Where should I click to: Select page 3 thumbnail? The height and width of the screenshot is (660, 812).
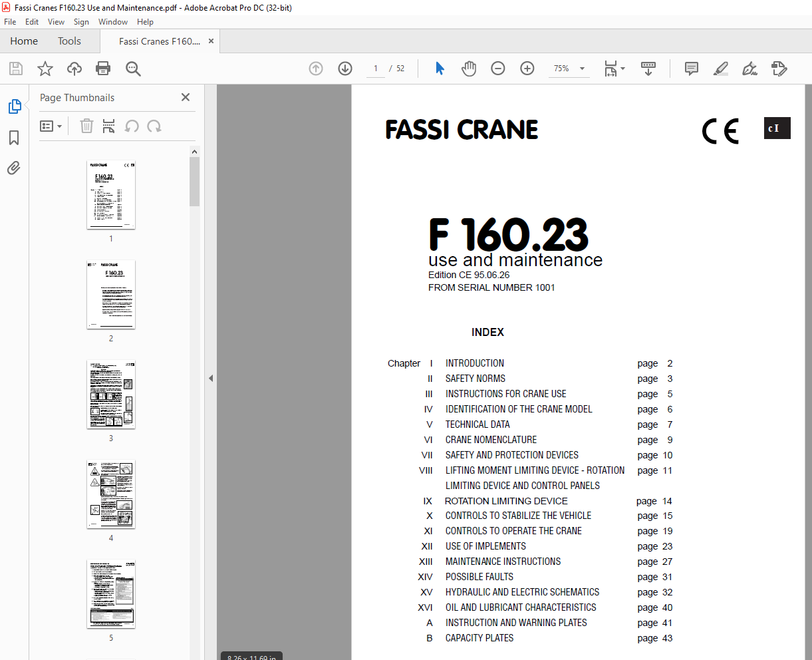pyautogui.click(x=111, y=395)
